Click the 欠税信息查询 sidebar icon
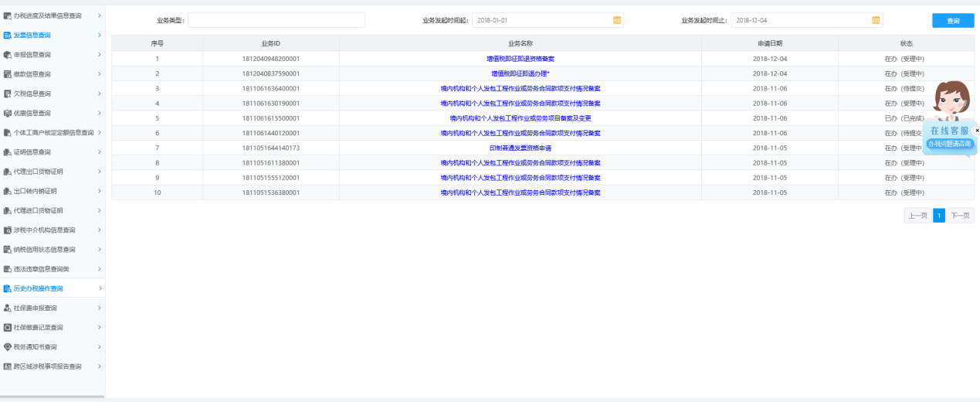This screenshot has width=980, height=402. pos(8,94)
